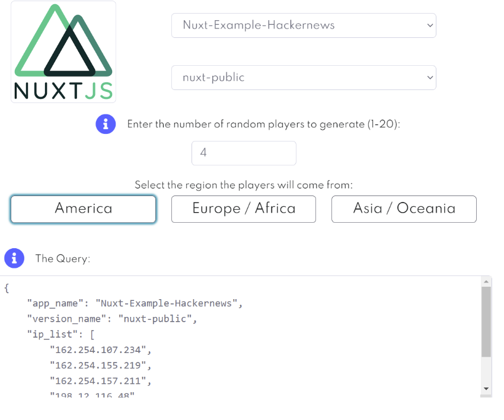504x420 pixels.
Task: Select the America region button
Action: 83,209
